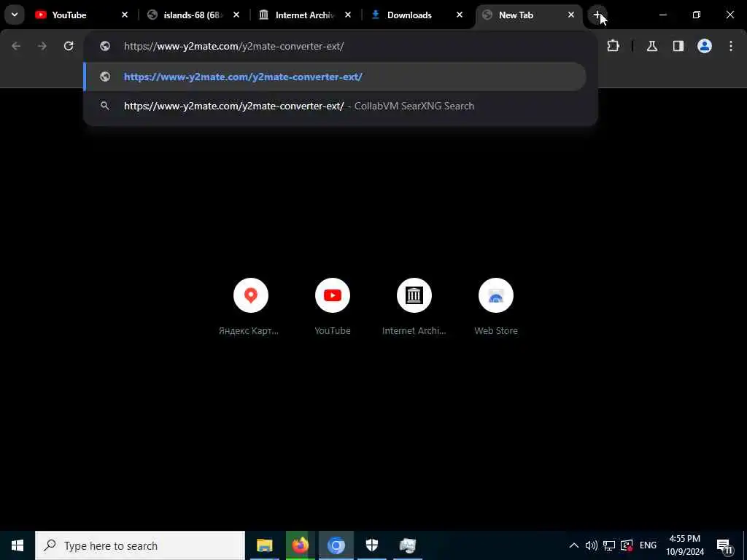Open File Explorer from the taskbar
Viewport: 747px width, 560px height.
pyautogui.click(x=264, y=545)
